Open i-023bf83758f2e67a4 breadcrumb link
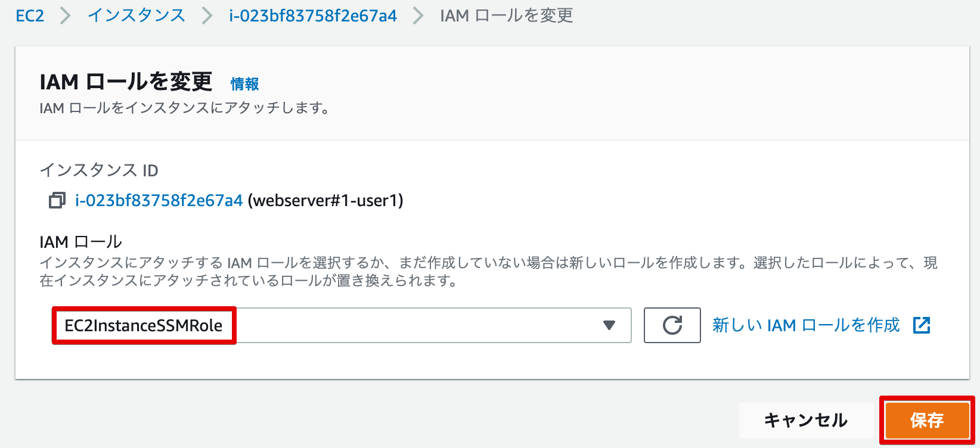The width and height of the screenshot is (980, 448). 313,15
